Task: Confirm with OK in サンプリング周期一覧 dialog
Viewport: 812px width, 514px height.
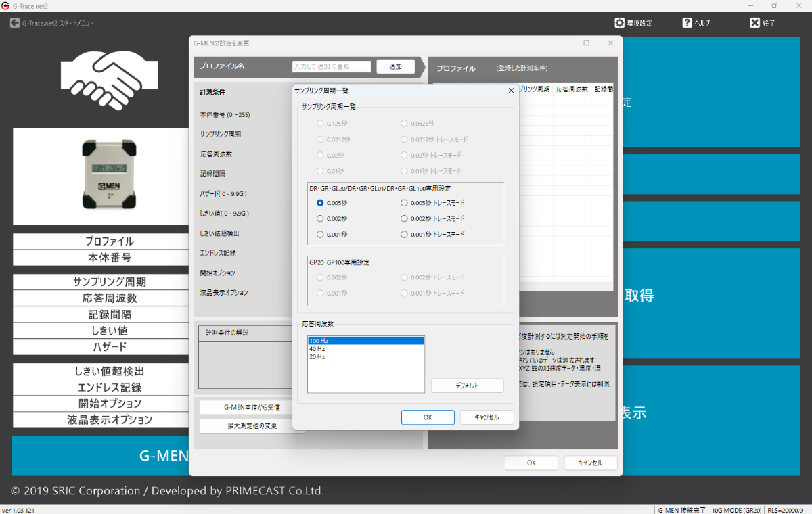Action: coord(428,417)
